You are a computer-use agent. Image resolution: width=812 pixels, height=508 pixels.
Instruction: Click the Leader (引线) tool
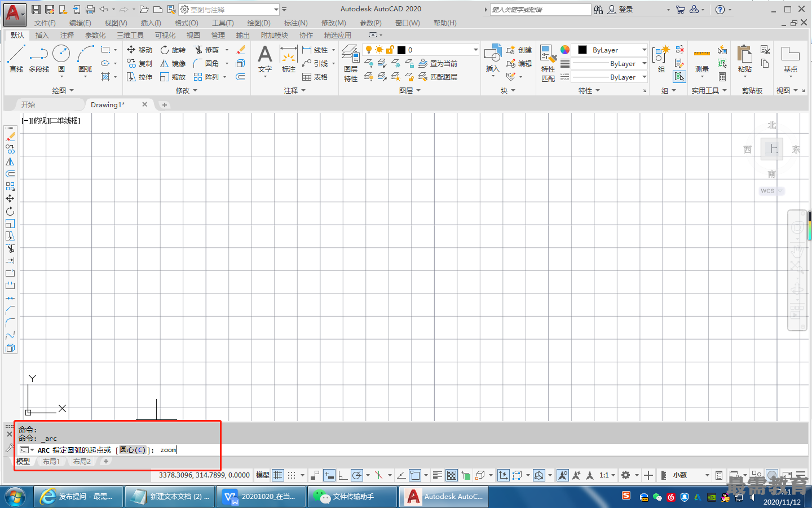coord(315,63)
